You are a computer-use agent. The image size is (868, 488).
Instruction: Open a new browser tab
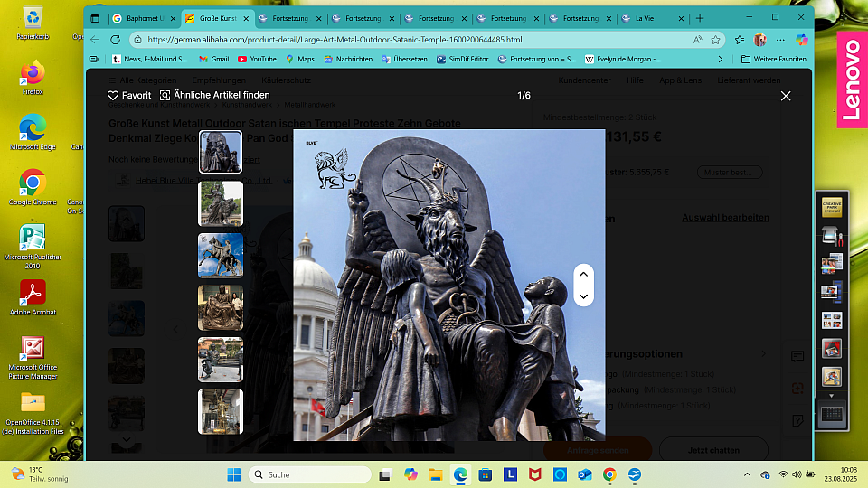coord(700,18)
